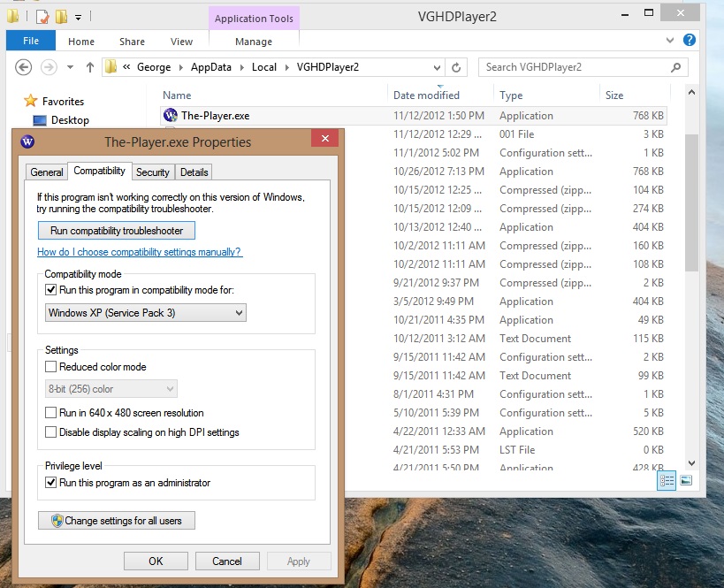This screenshot has width=724, height=588.
Task: Click the Back navigation arrow
Action: coord(24,67)
